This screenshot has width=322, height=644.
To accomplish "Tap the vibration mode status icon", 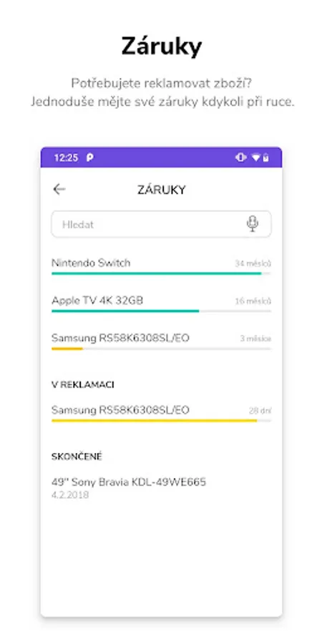I will (x=240, y=157).
